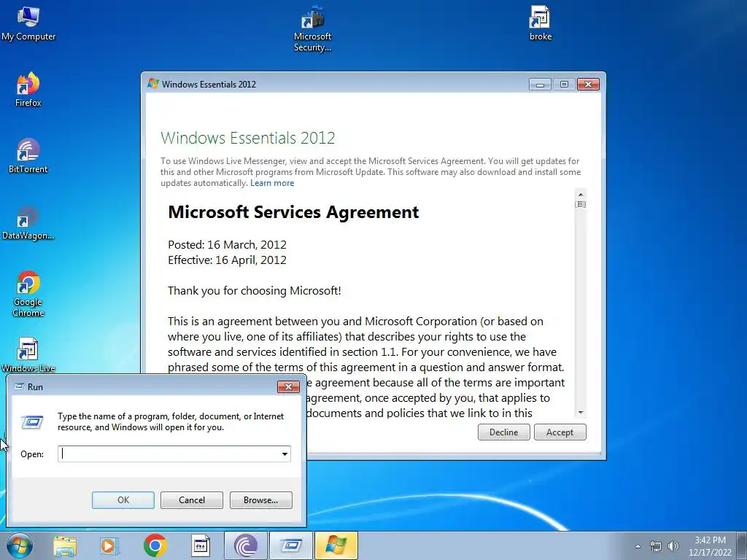This screenshot has width=747, height=560.
Task: Click the Thank you for choosing Microsoft! text
Action: click(255, 290)
